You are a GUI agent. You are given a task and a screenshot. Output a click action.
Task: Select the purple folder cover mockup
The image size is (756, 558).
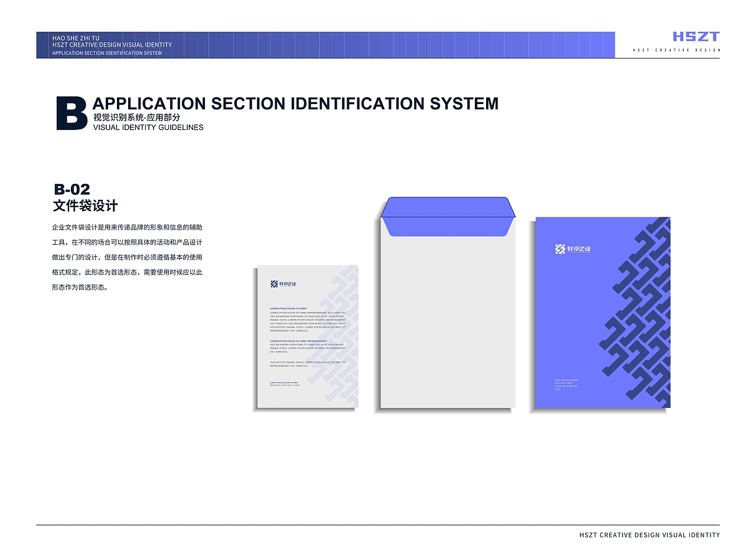(x=603, y=313)
